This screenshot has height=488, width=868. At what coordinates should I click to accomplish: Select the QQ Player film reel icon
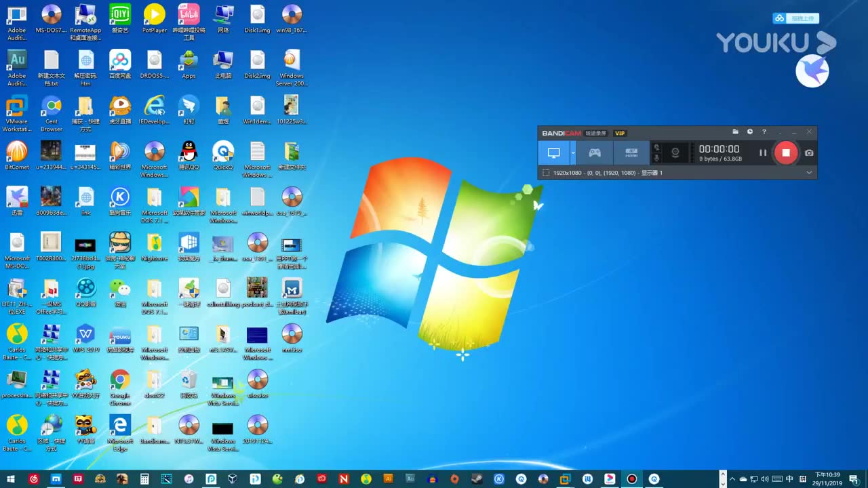coord(85,293)
